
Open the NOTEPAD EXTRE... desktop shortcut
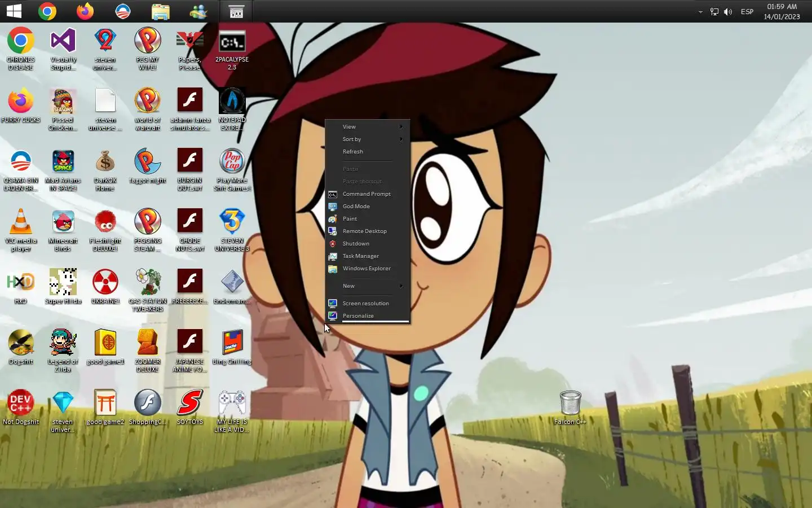point(232,110)
